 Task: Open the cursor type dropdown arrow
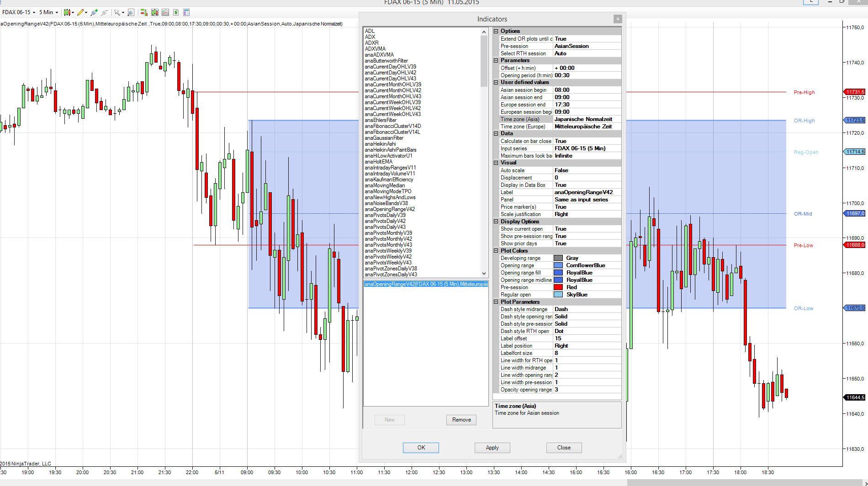123,13
